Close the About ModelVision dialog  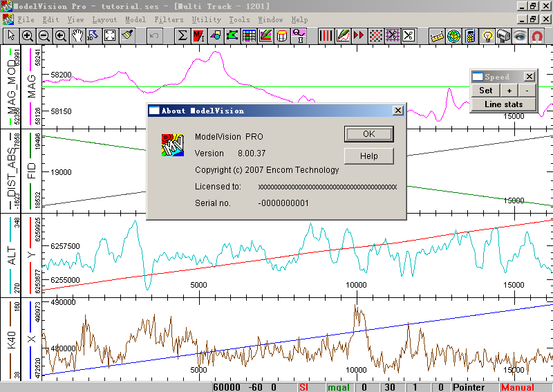coord(398,111)
